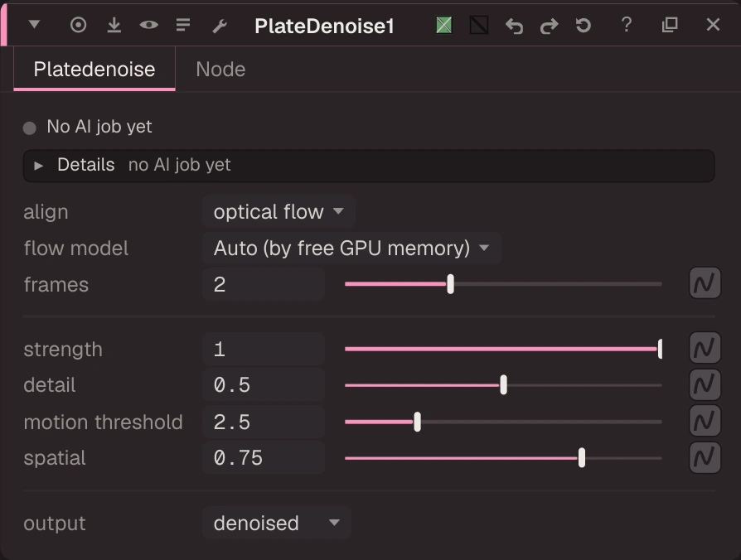Click the green node color swatch
This screenshot has height=560, width=741.
443,25
